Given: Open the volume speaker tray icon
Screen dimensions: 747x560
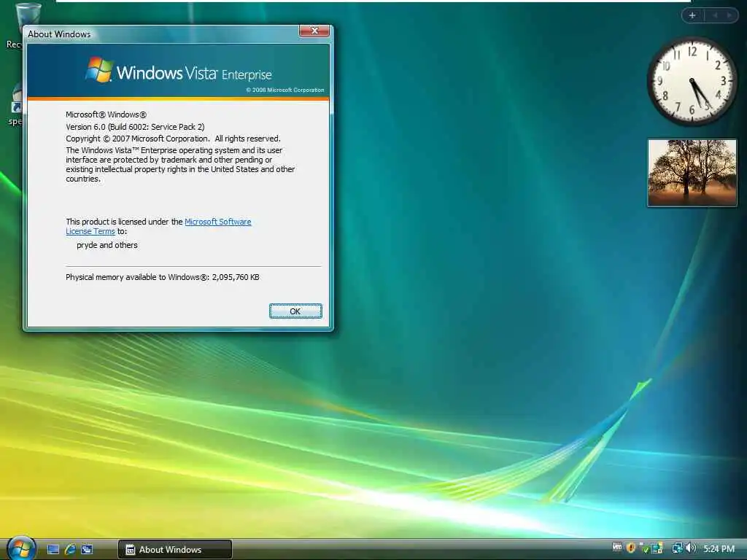Looking at the screenshot, I should pyautogui.click(x=692, y=548).
